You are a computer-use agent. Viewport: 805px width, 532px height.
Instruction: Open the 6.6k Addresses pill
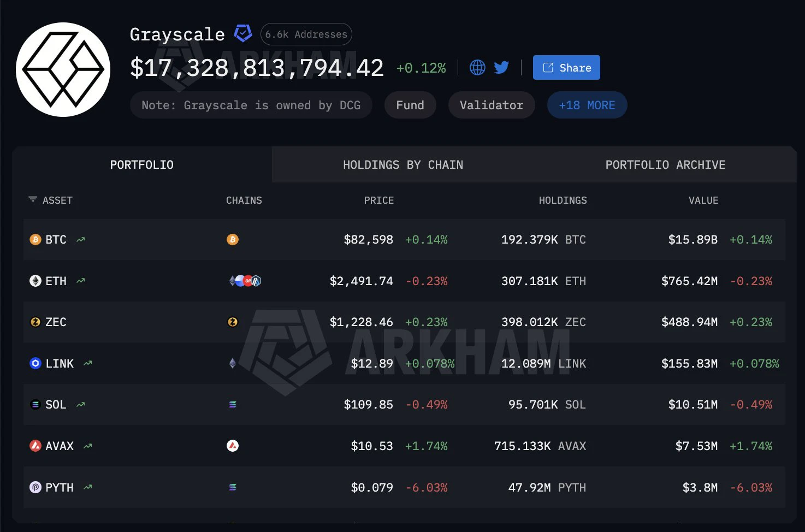click(306, 34)
